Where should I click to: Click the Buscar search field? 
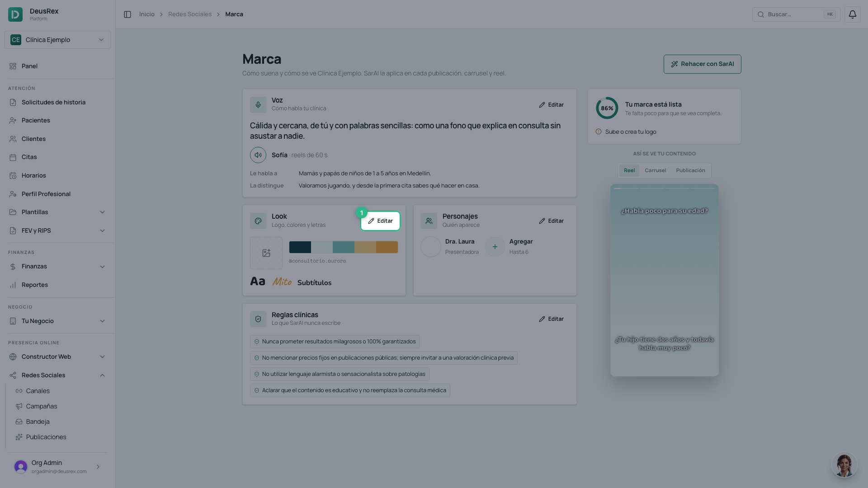click(796, 14)
